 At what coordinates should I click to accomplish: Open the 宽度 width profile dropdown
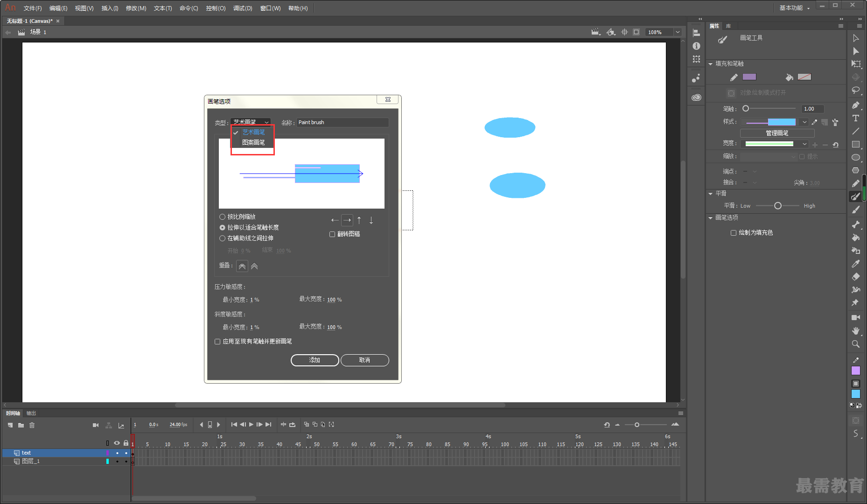tap(804, 144)
